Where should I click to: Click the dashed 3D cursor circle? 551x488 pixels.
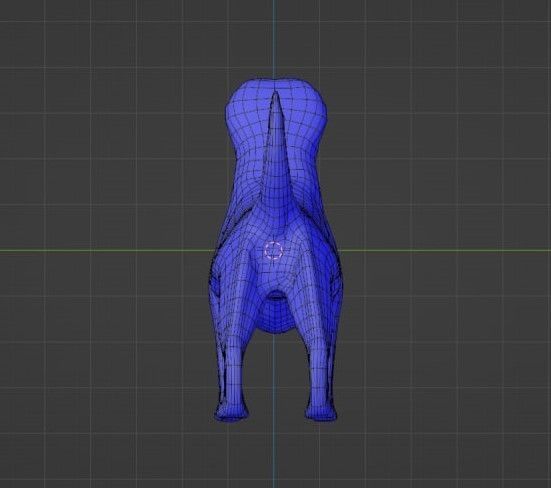click(273, 250)
